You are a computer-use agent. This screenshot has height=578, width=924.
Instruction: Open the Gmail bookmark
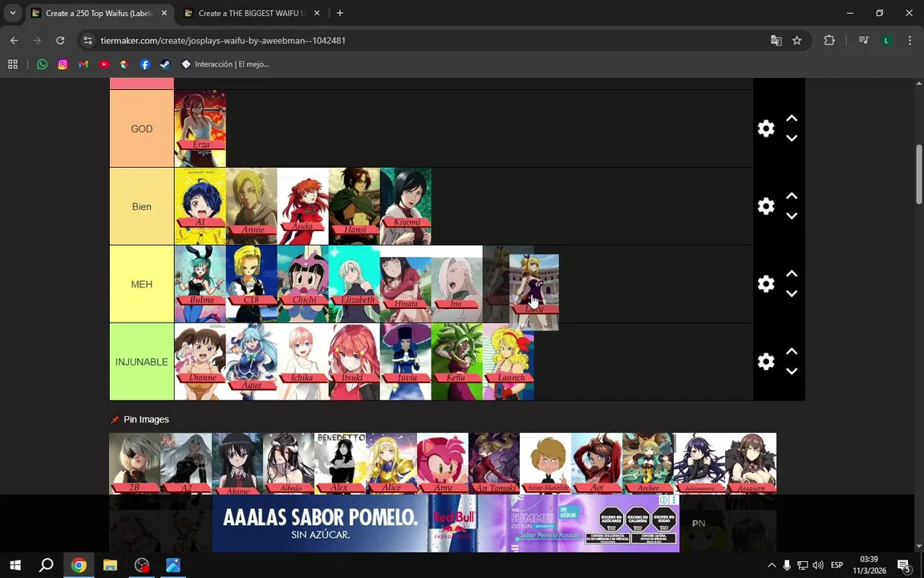pyautogui.click(x=83, y=64)
